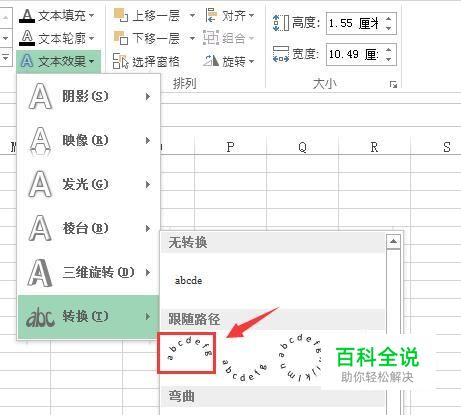Click the Rotate (旋转) icon
The width and height of the screenshot is (461, 415).
pos(211,61)
